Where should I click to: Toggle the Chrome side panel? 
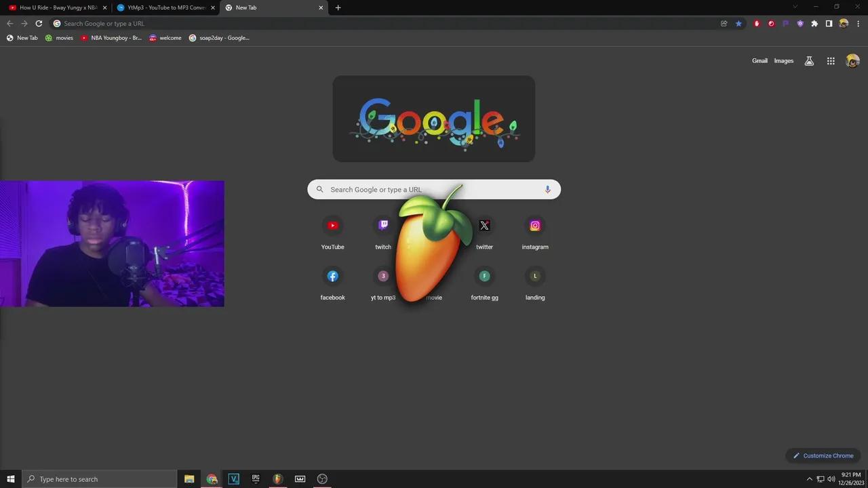(829, 24)
